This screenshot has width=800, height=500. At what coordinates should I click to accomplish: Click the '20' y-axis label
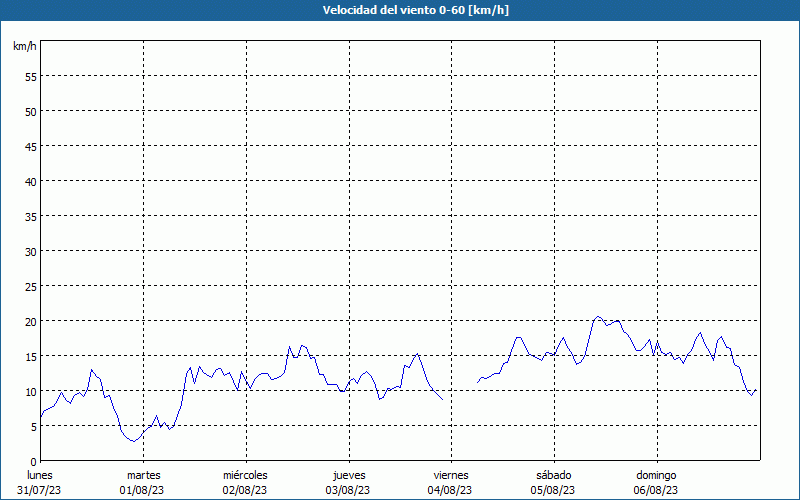(31, 323)
